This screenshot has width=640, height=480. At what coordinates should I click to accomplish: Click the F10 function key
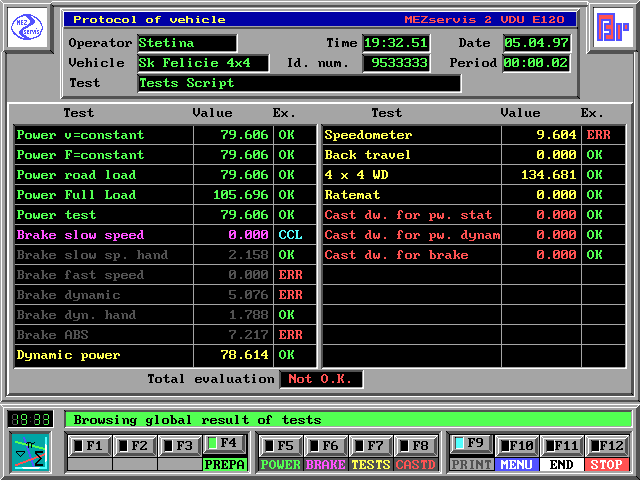[x=517, y=446]
